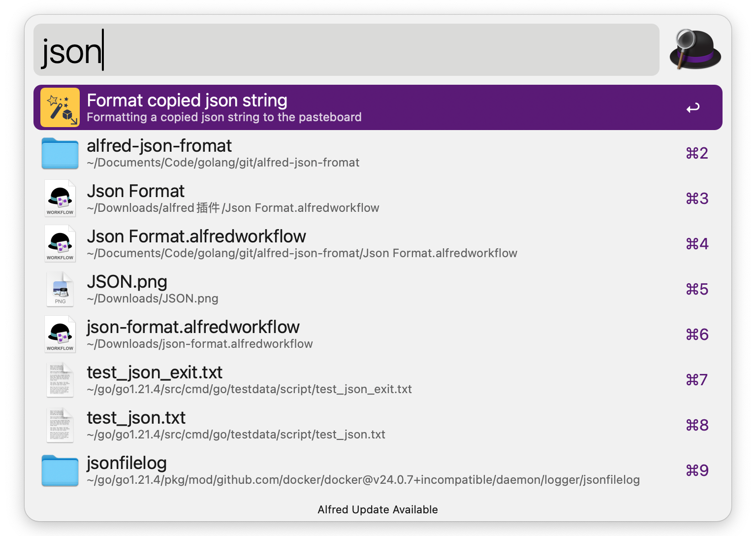
Task: Click the magic wand Format json workflow icon
Action: 60,107
